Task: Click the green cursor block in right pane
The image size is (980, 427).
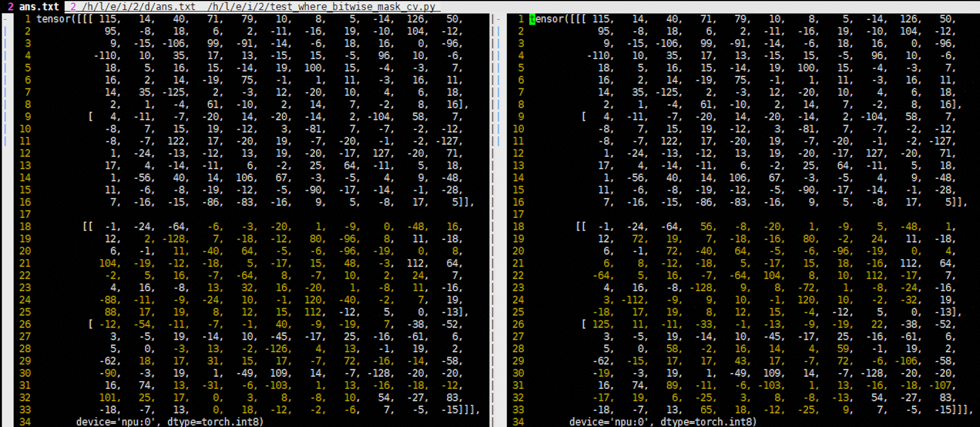Action: coord(532,19)
